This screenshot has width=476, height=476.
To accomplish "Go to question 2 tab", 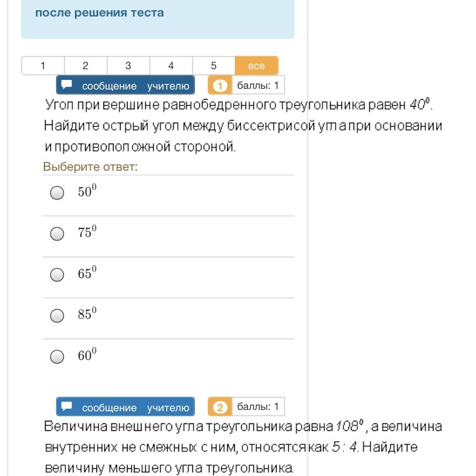I will 86,65.
